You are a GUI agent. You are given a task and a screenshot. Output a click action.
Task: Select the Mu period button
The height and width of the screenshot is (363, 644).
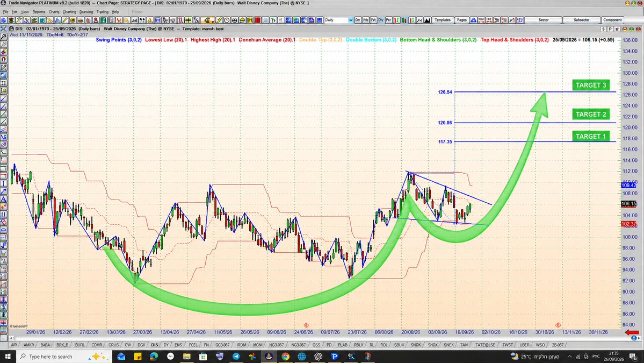coord(366,20)
